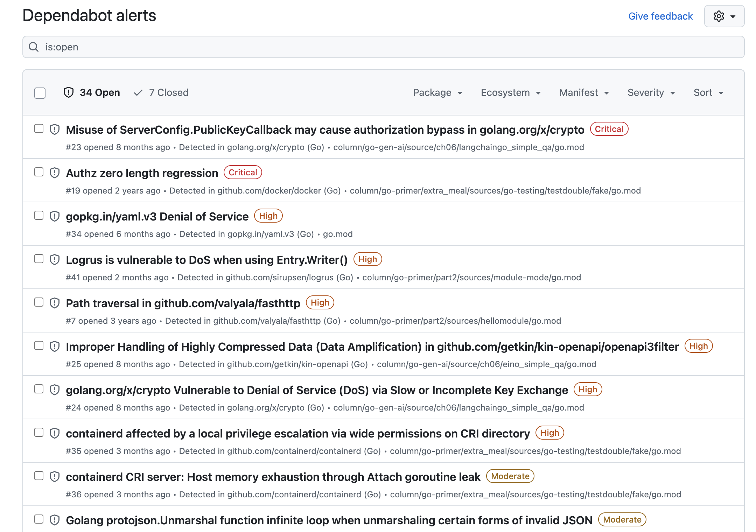
Task: Open Improper Handling of Highly Compressed Data alert
Action: click(x=372, y=346)
